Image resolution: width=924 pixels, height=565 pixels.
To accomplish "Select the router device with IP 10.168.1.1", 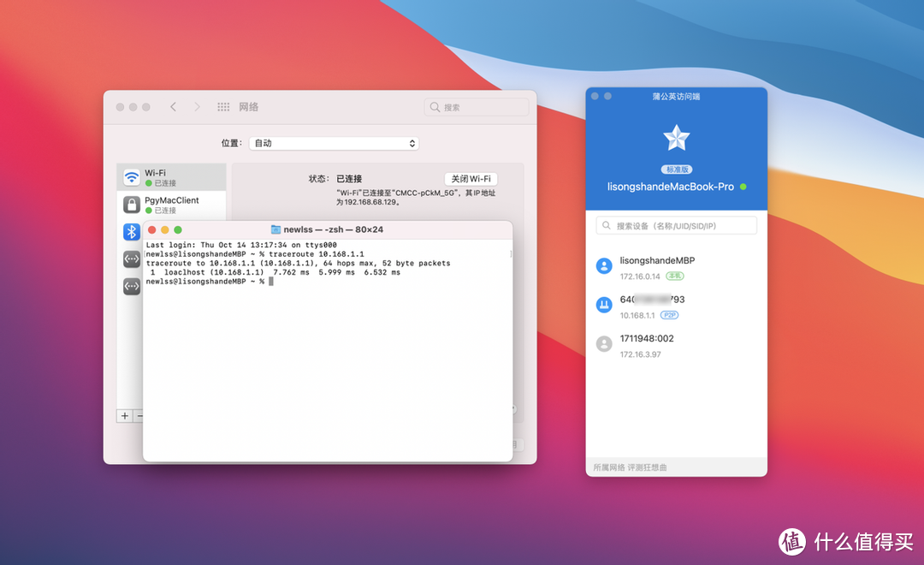I will coord(677,306).
